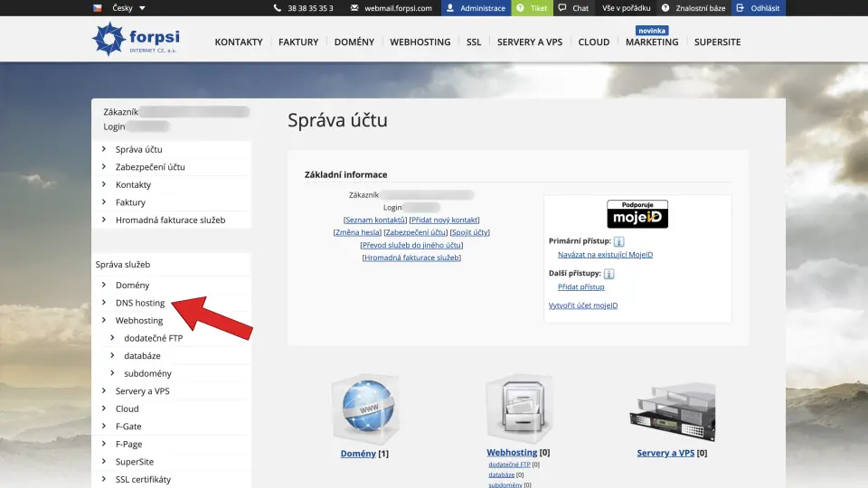Viewport: 868px width, 488px height.
Task: Expand the Webhosting sidebar item
Action: tap(138, 321)
